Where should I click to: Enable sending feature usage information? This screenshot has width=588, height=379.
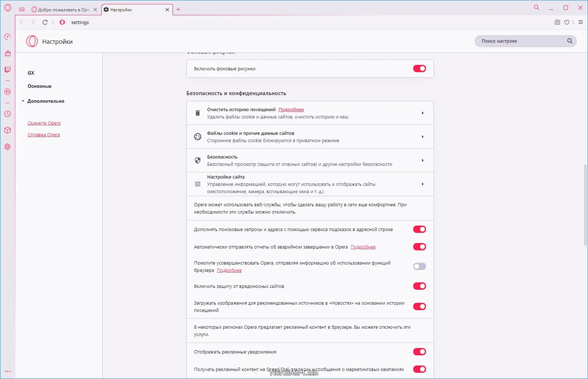pyautogui.click(x=419, y=266)
